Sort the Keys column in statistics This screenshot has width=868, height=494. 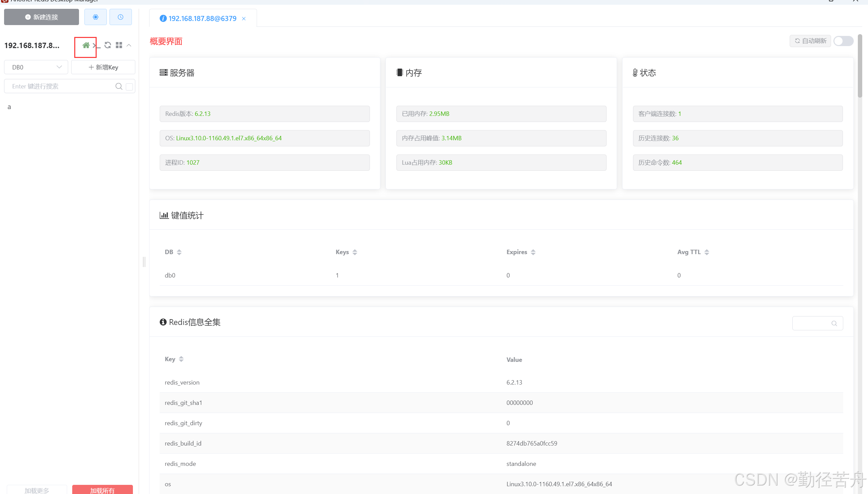pyautogui.click(x=355, y=252)
